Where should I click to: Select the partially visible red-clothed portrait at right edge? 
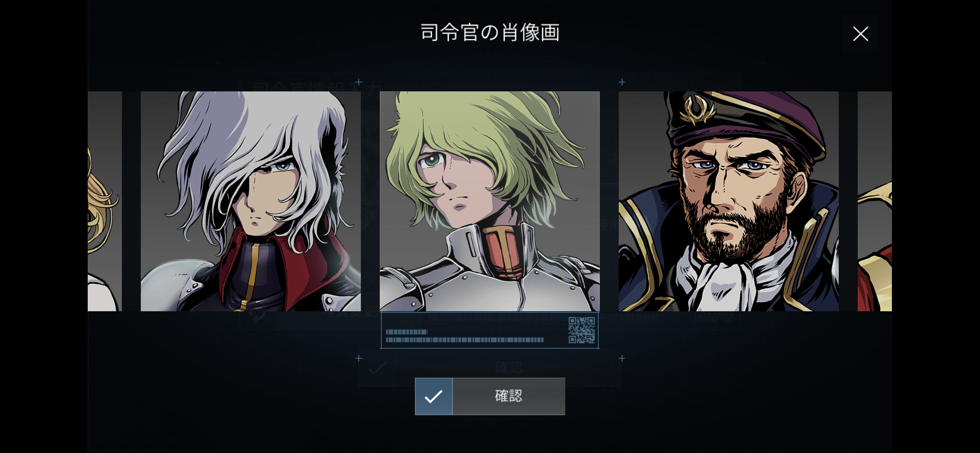[x=875, y=201]
